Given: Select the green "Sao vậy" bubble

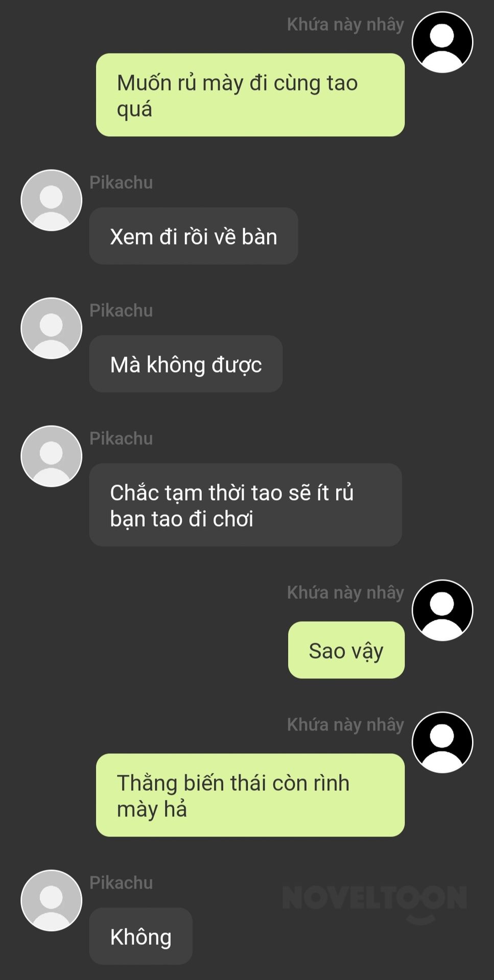Looking at the screenshot, I should tap(346, 650).
